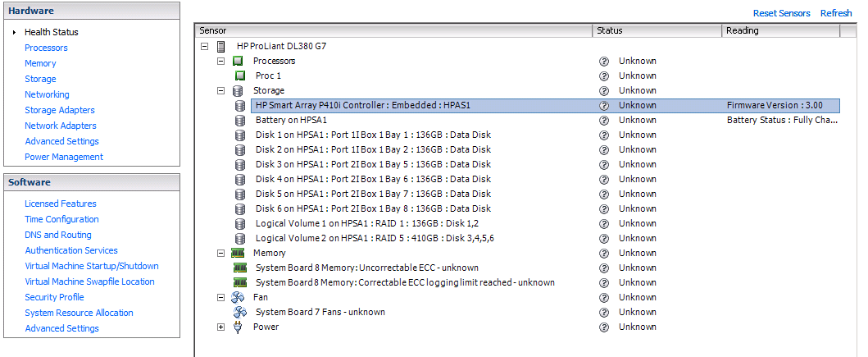Collapse the Storage tree node
This screenshot has height=357, width=868.
pyautogui.click(x=220, y=90)
